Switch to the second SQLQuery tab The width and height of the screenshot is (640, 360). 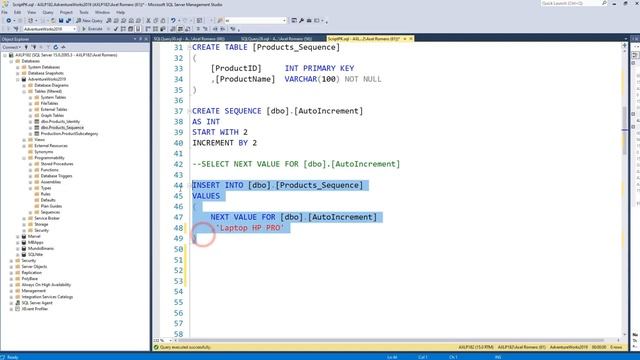coord(276,39)
